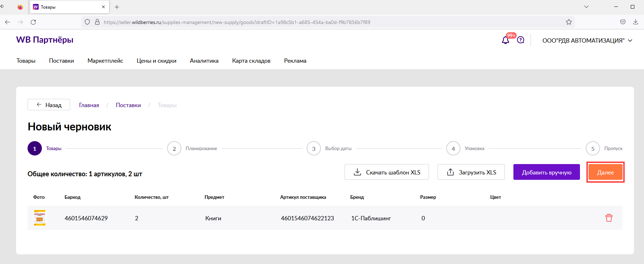Bookmark this page with star icon
This screenshot has width=644, height=264.
click(569, 22)
